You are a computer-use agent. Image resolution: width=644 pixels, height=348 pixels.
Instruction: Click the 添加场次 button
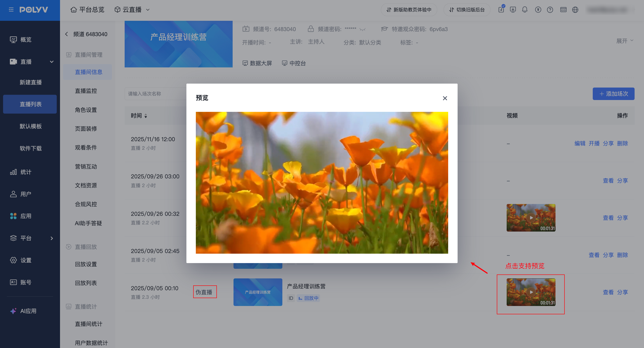click(614, 94)
